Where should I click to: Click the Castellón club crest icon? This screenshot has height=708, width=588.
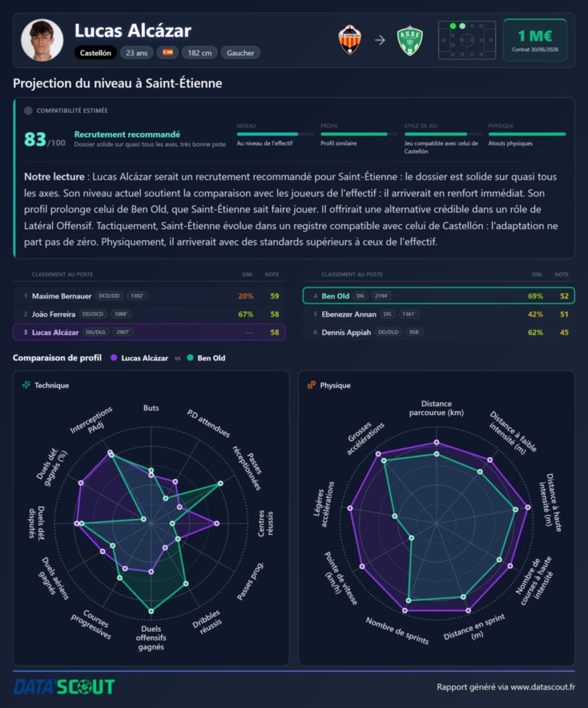click(x=350, y=40)
